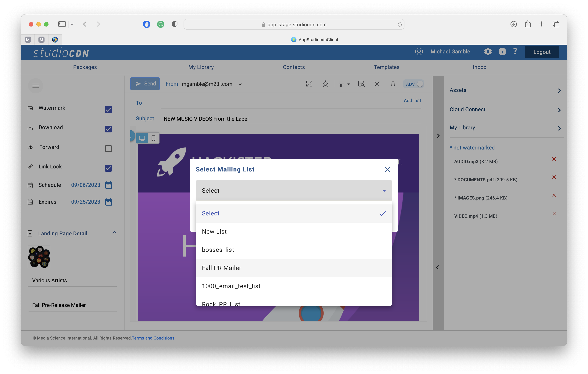Choose 1000_email_test_list option
Viewport: 588px width, 374px height.
(294, 286)
